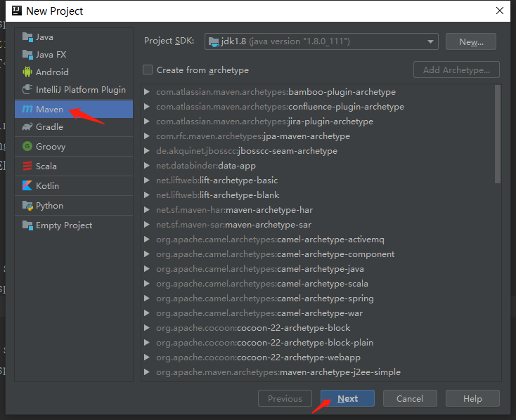Select cocoon-22-archetype-webapp entry

click(x=258, y=357)
